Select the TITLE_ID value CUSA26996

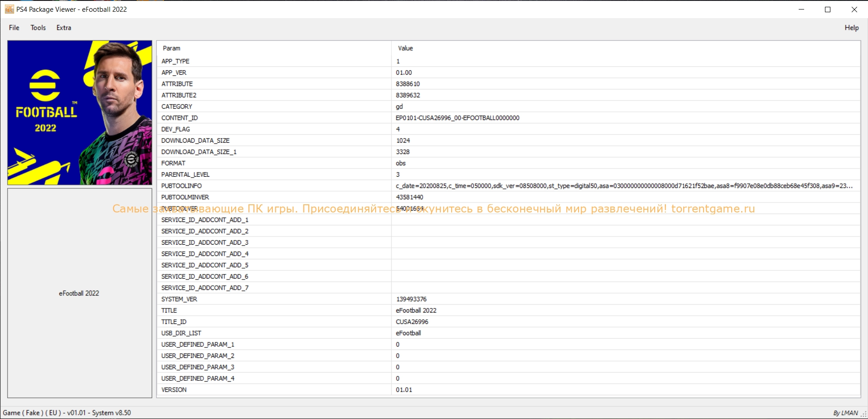412,322
